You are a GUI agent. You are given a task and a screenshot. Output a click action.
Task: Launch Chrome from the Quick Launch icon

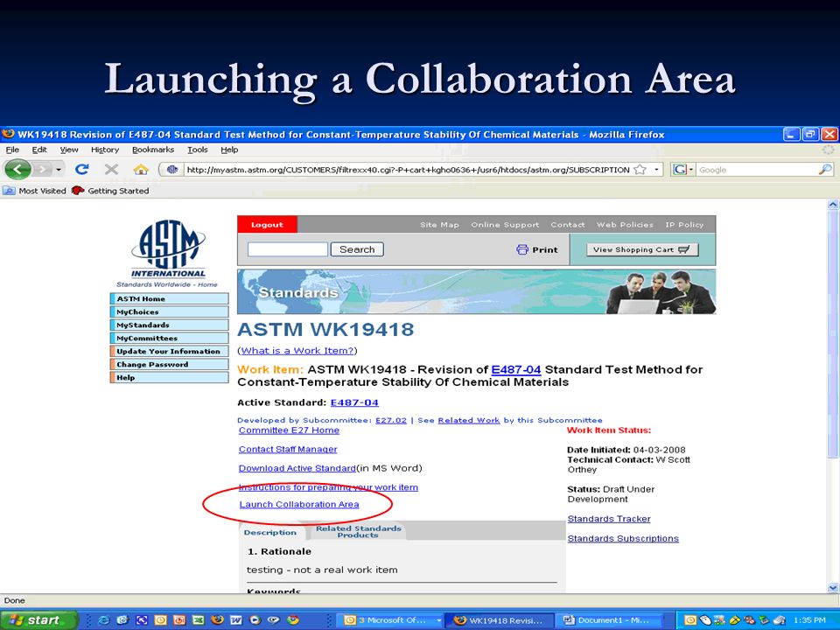pyautogui.click(x=292, y=620)
